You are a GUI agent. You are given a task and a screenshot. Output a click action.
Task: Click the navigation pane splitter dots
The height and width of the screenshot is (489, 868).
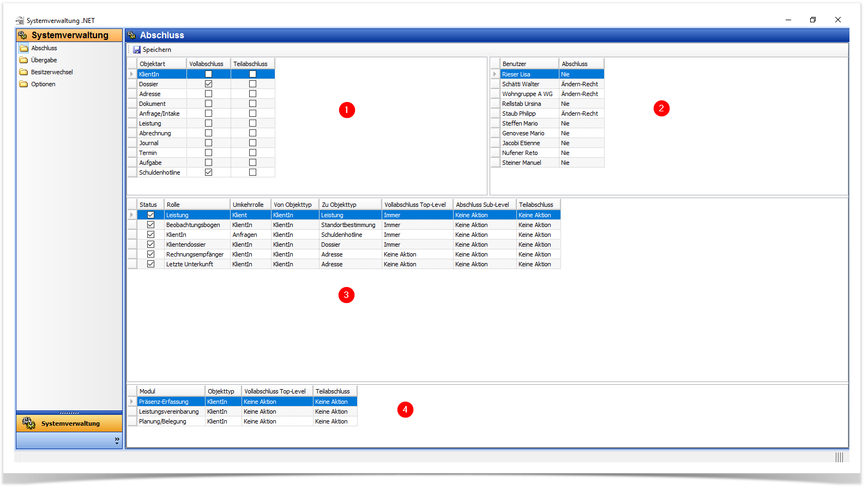69,413
